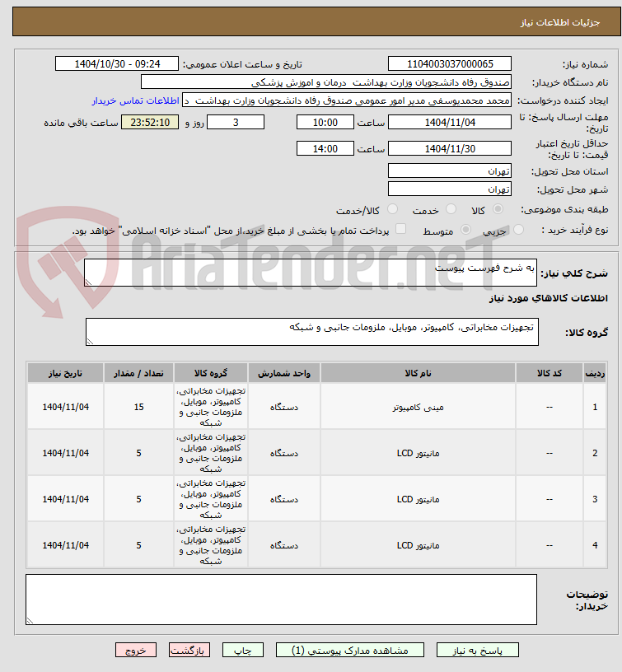Click the remaining time 23:52:10 field
This screenshot has height=672, width=622.
pos(150,122)
